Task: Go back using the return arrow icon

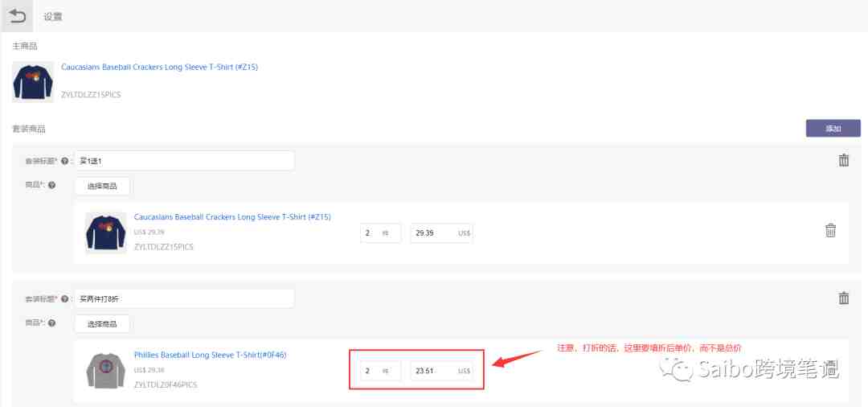Action: tap(17, 15)
